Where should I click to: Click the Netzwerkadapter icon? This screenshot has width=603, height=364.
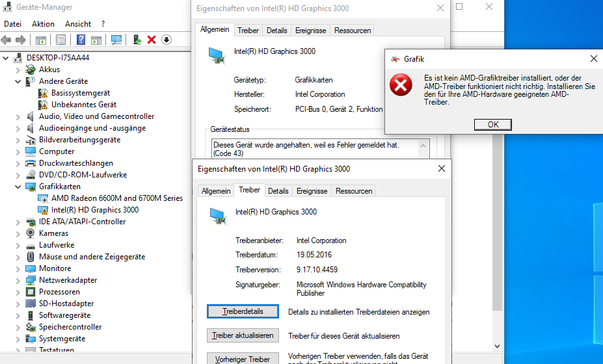coord(31,280)
